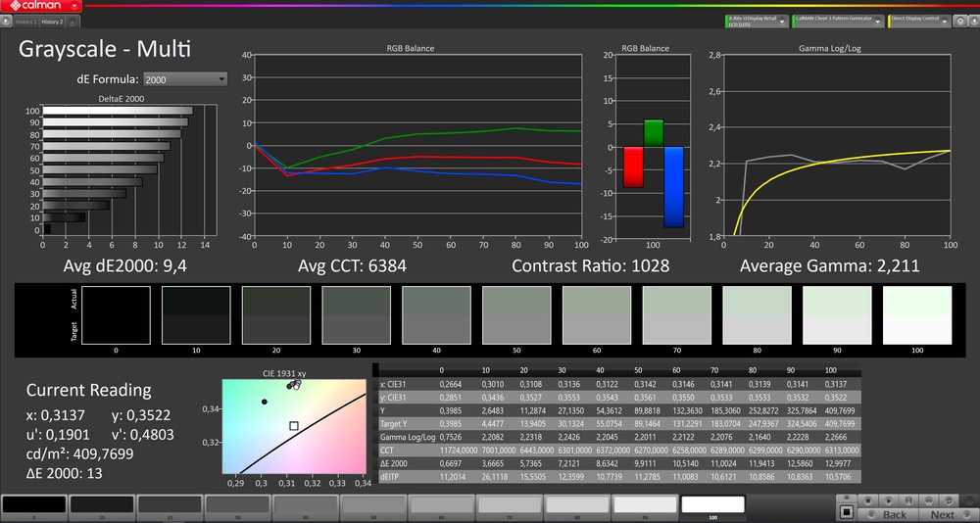The image size is (980, 523).
Task: Click the add history tab icon
Action: tap(74, 21)
